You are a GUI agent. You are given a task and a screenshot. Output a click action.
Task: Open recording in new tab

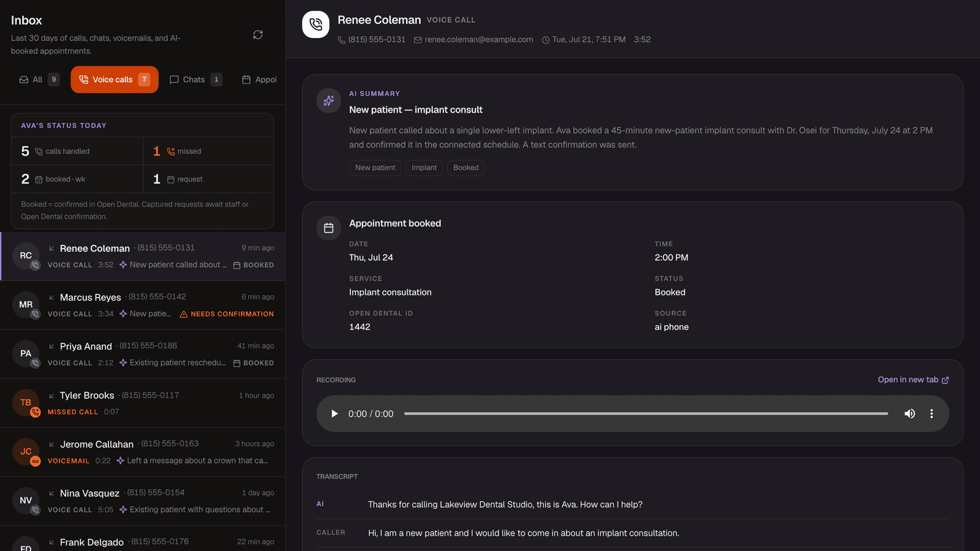click(913, 380)
